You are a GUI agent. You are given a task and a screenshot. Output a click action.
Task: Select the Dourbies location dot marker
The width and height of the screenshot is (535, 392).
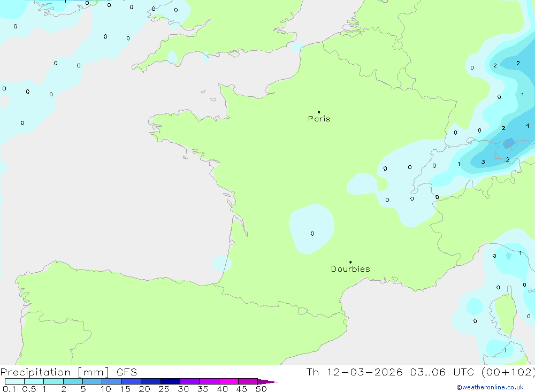pos(350,262)
